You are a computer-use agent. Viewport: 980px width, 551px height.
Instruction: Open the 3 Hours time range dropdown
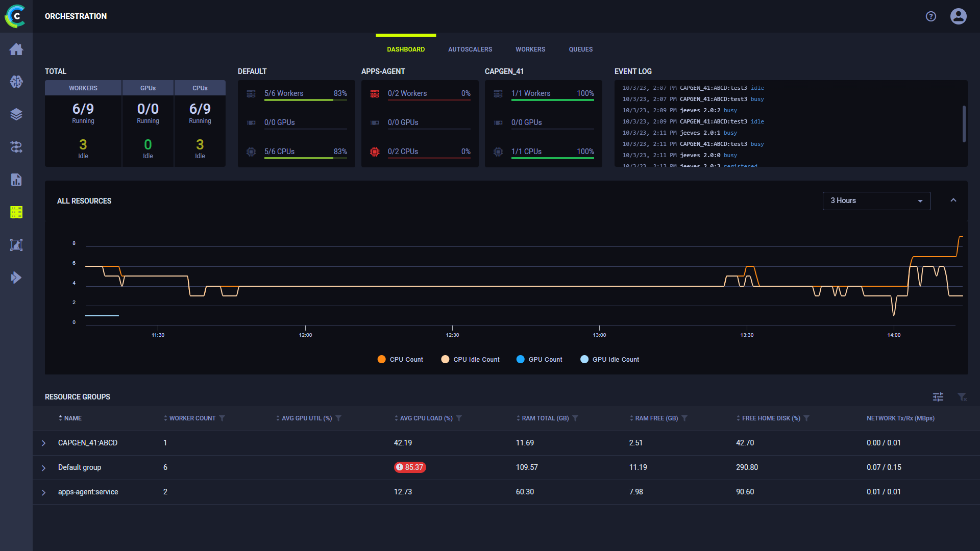(x=875, y=201)
